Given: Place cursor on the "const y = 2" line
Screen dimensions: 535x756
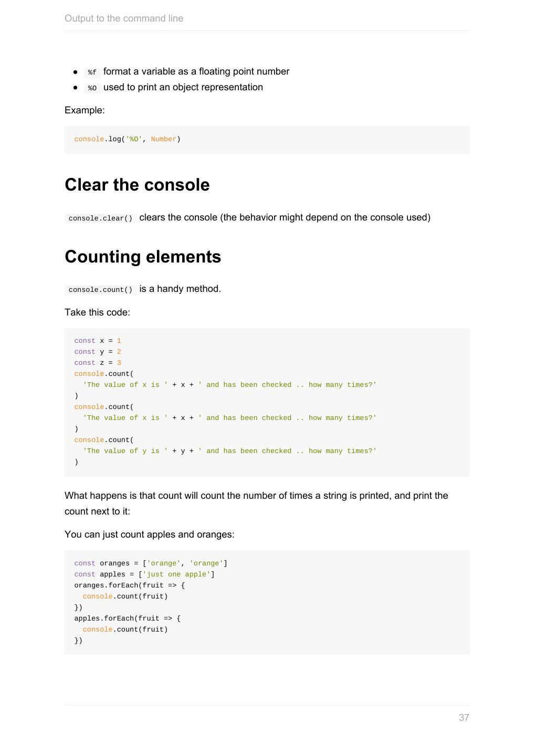Looking at the screenshot, I should pos(98,352).
